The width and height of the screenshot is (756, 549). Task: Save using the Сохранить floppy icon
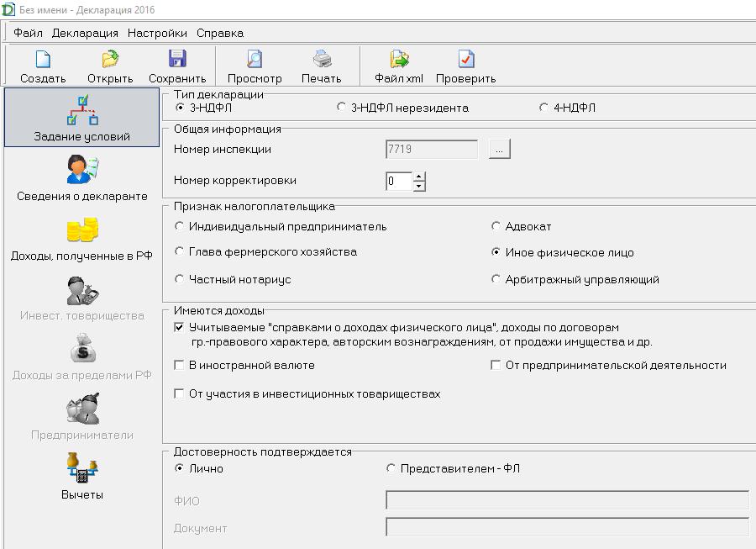(177, 59)
